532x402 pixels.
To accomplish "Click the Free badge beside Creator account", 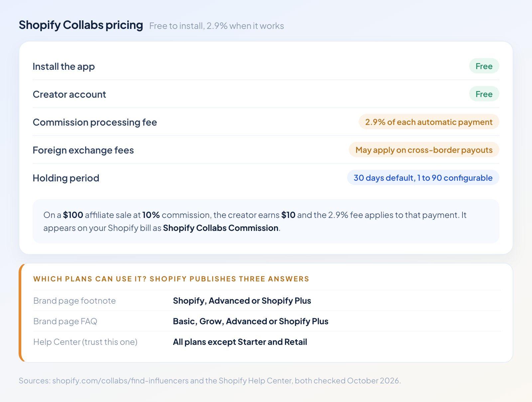I will click(x=484, y=94).
